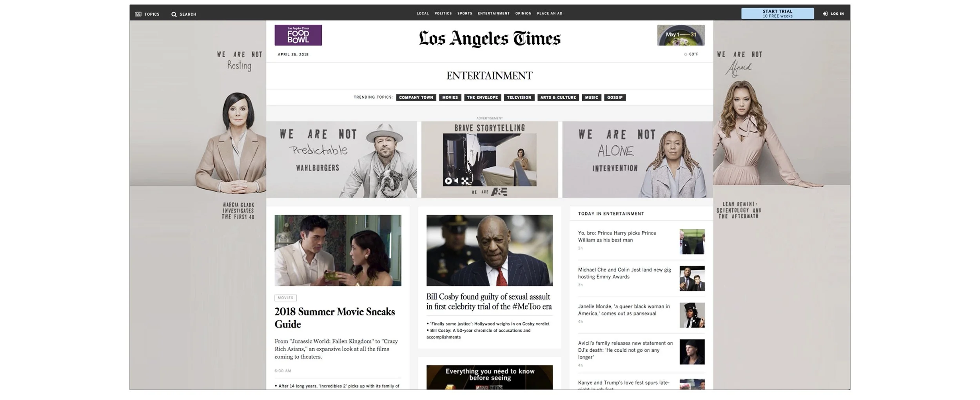Open Avicii's family statement story
This screenshot has height=400, width=980.
(625, 350)
